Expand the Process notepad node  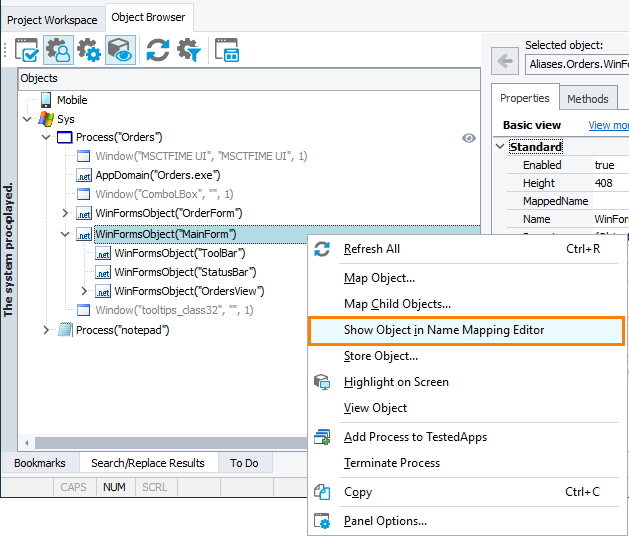coord(46,330)
